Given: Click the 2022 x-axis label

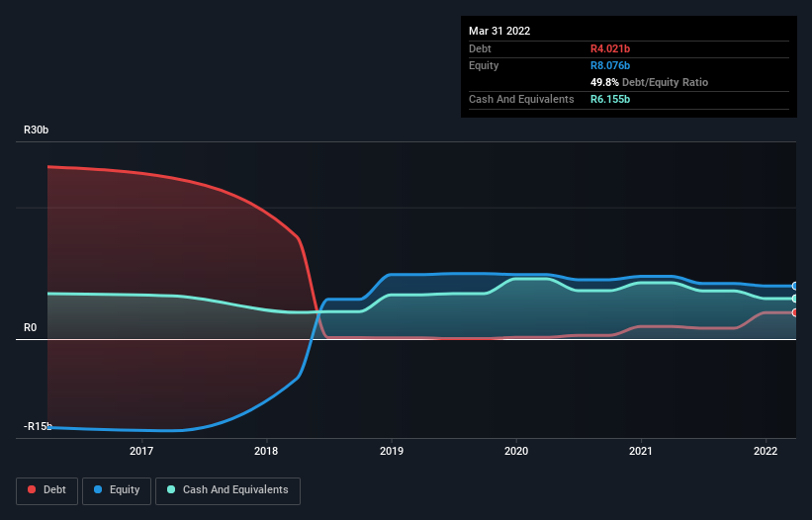Looking at the screenshot, I should click(x=766, y=451).
